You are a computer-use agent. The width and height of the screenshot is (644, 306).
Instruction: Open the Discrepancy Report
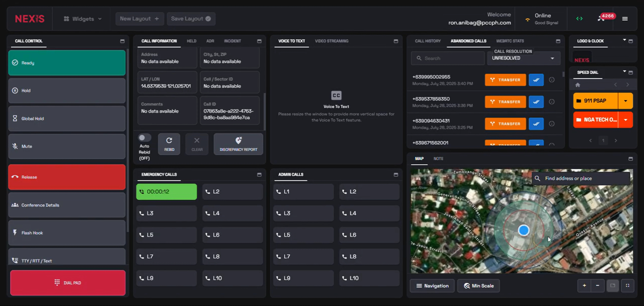238,144
